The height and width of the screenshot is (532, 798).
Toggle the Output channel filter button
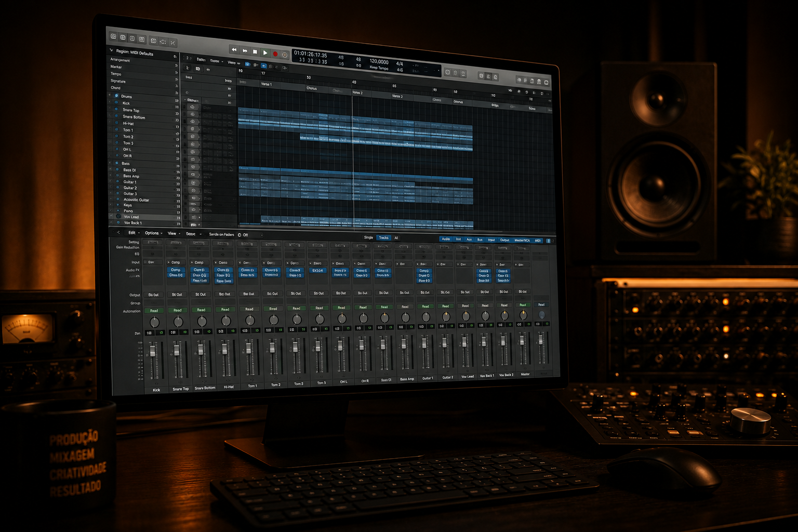tap(504, 240)
